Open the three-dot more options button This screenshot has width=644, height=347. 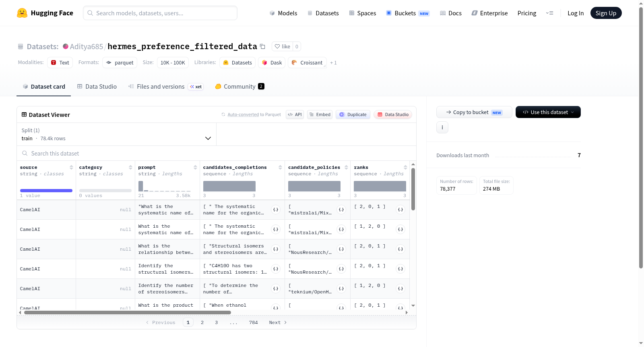442,127
